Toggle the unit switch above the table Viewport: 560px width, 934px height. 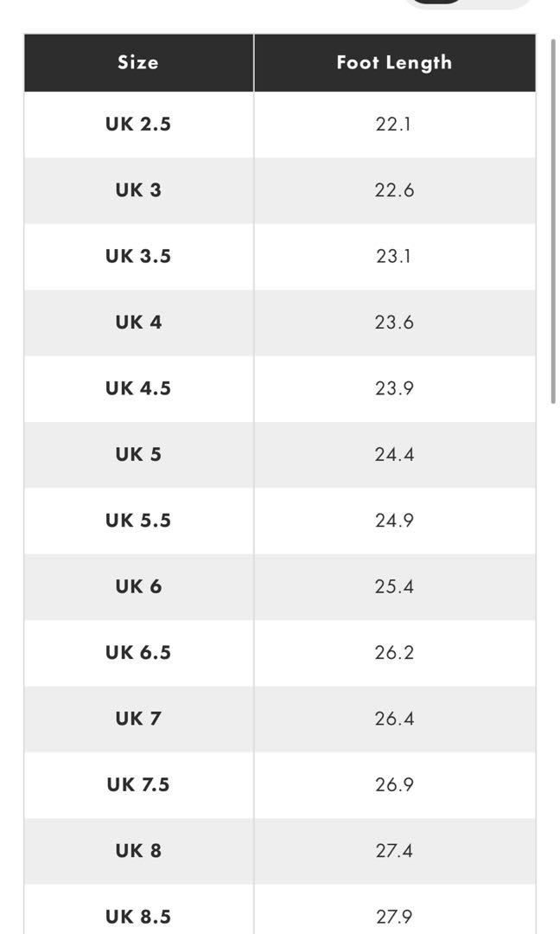click(x=467, y=3)
